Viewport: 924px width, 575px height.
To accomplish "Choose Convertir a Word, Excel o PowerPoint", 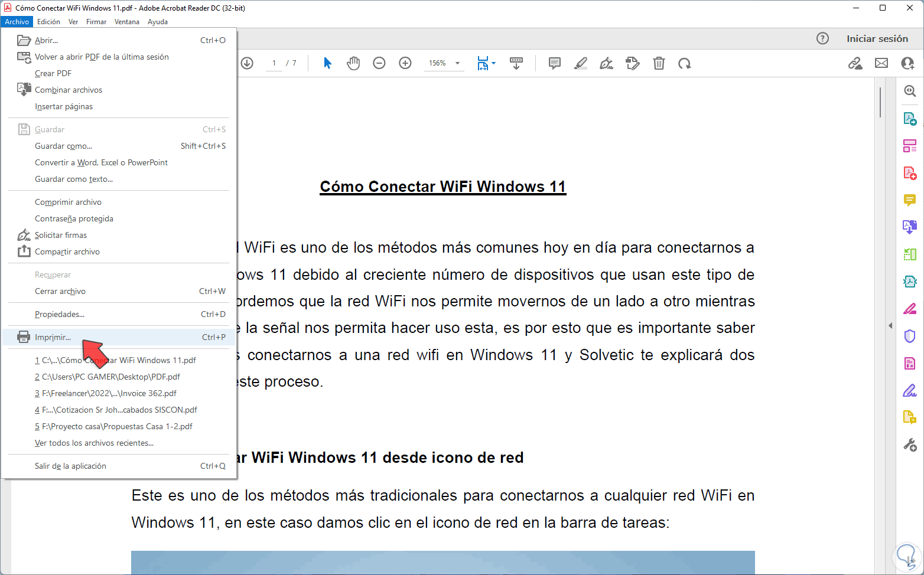I will pos(119,162).
